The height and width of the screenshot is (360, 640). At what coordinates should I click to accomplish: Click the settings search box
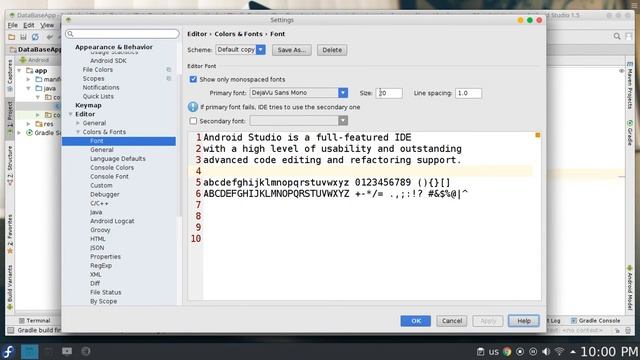point(122,33)
